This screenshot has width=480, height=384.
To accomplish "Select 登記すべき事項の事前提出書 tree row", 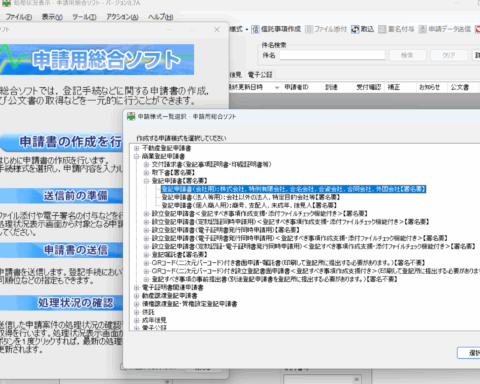I will click(274, 279).
